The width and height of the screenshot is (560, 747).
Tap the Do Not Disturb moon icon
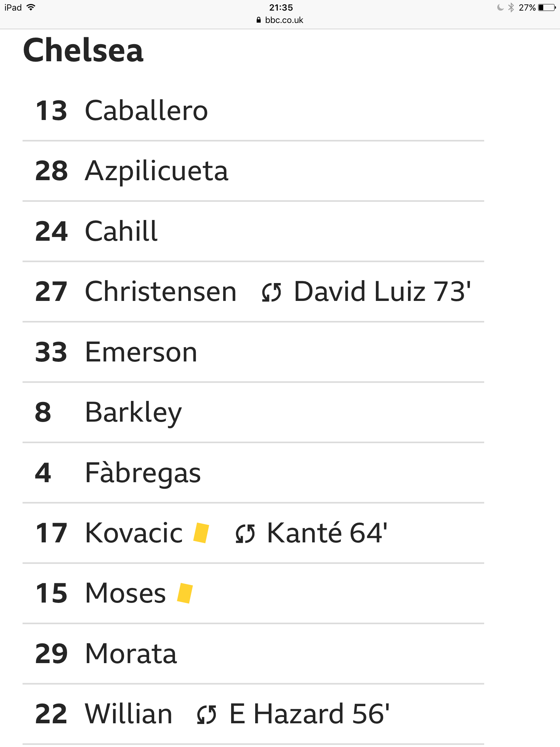[x=501, y=7]
